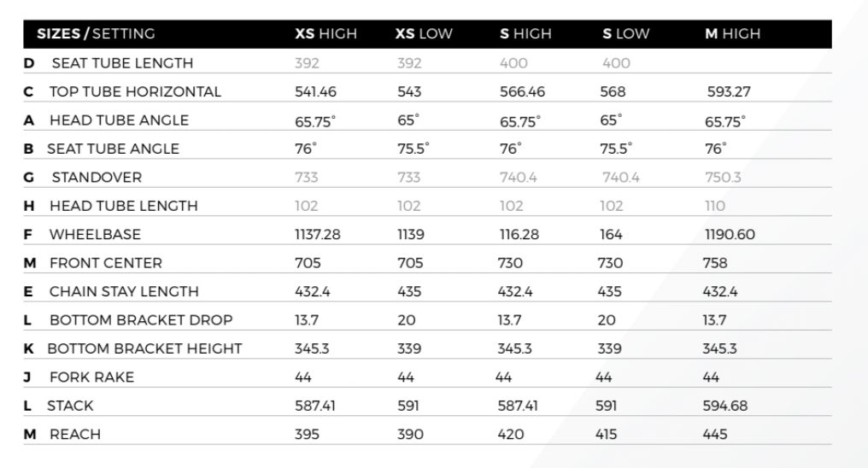The image size is (868, 468).
Task: Select the S LOW column header
Action: [625, 34]
